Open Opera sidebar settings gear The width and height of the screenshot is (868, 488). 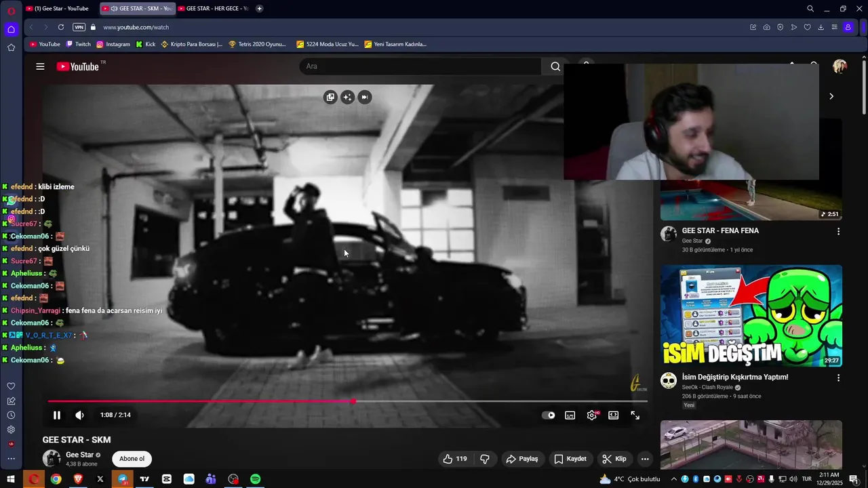point(11,430)
